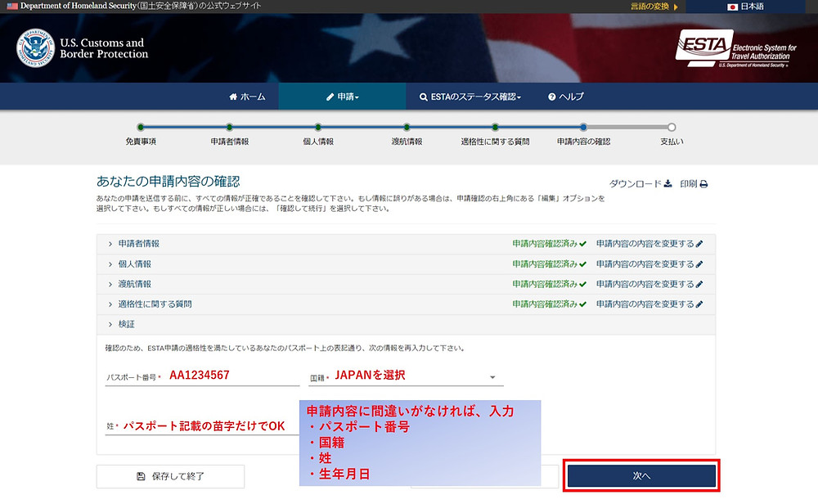Image resolution: width=818 pixels, height=504 pixels.
Task: Click the Japan flag language icon
Action: 732,7
